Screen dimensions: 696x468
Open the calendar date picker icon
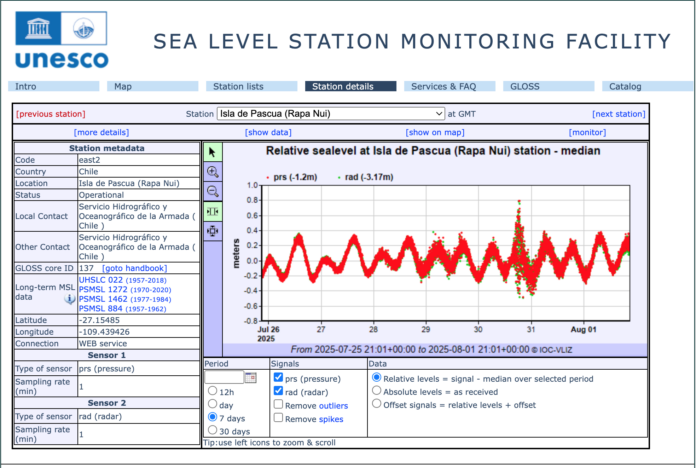coord(251,377)
